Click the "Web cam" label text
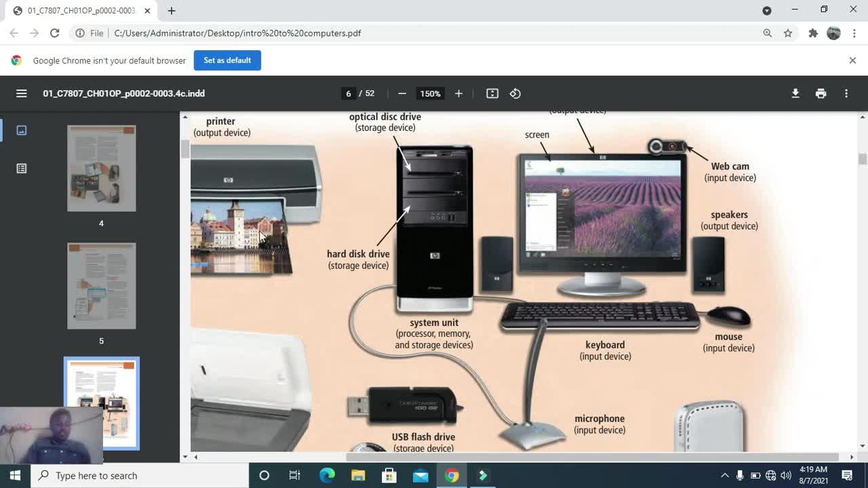 pyautogui.click(x=730, y=166)
